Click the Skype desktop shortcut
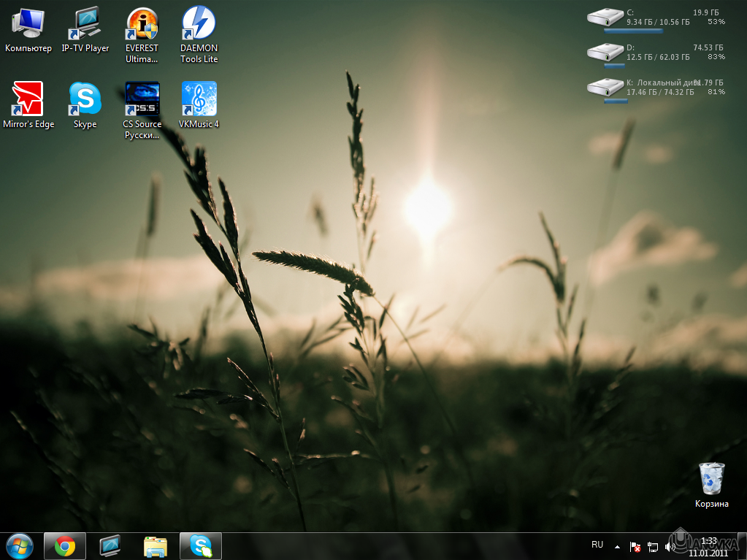The height and width of the screenshot is (560, 747). [85, 99]
